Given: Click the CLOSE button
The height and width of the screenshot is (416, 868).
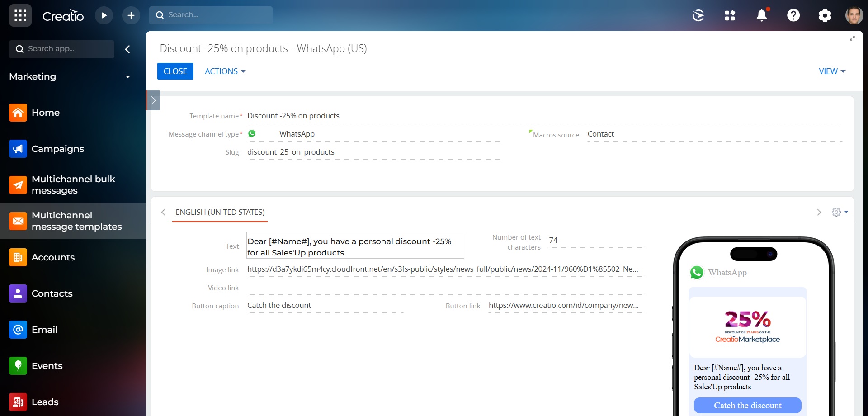Looking at the screenshot, I should tap(175, 71).
